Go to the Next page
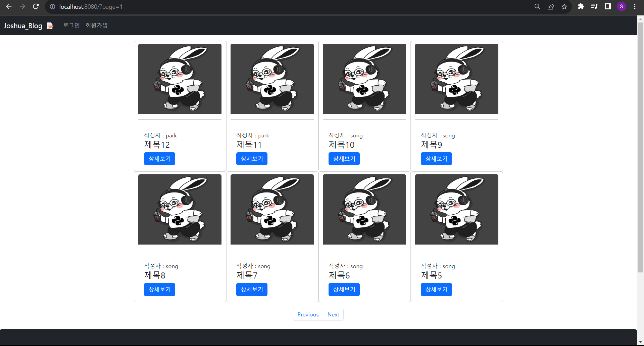Viewport: 644px width, 346px height. [333, 314]
